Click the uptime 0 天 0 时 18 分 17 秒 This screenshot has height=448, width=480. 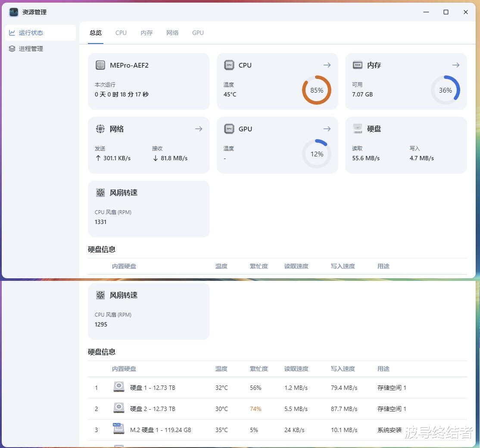pyautogui.click(x=122, y=94)
